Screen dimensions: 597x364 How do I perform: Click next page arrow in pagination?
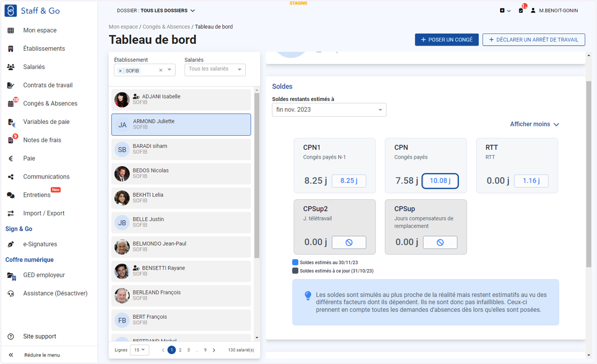point(214,350)
